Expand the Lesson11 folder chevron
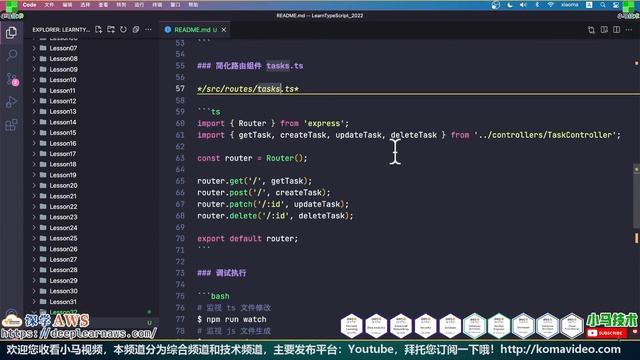Viewport: 640px width, 360px height. coord(34,91)
